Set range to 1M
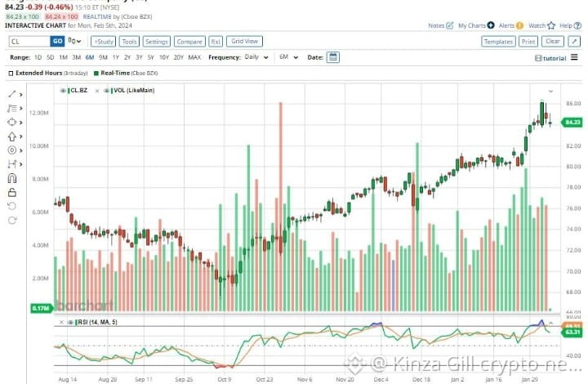The width and height of the screenshot is (588, 384). coord(63,57)
